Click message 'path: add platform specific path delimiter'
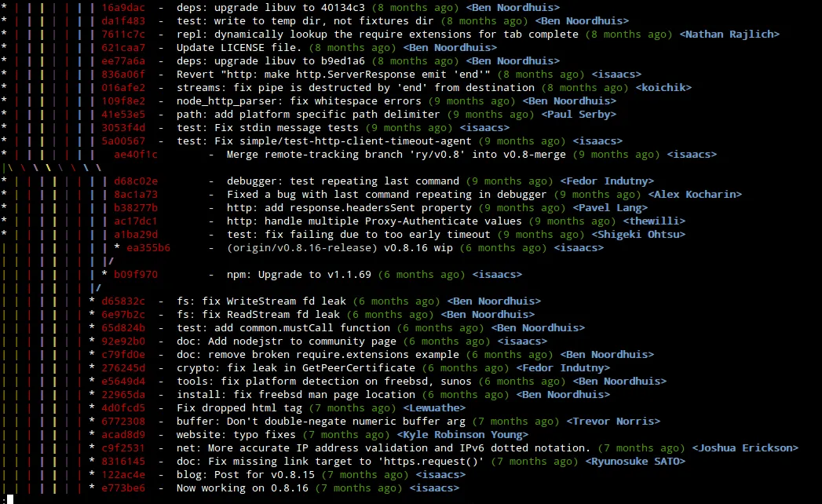The height and width of the screenshot is (504, 822). [309, 115]
